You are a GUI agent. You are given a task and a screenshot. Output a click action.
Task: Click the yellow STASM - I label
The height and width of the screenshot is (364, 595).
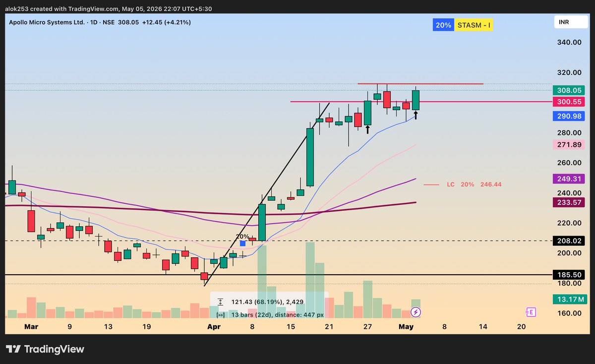474,25
